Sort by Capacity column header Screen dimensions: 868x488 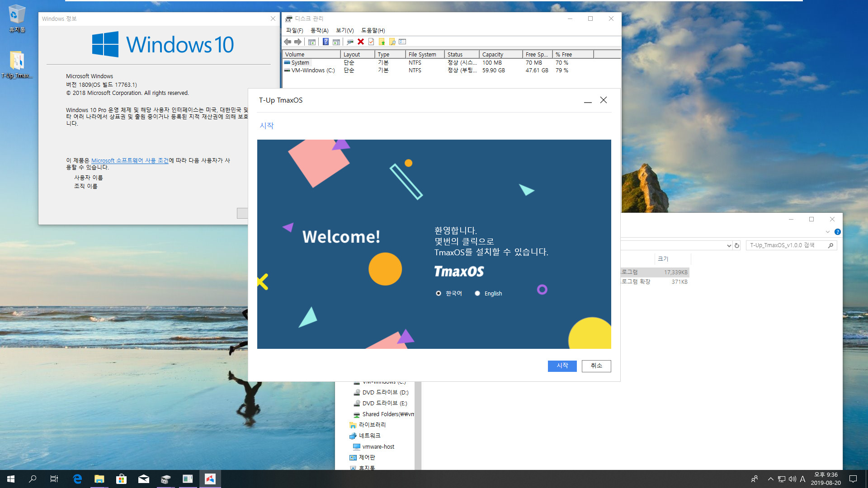[x=501, y=54]
